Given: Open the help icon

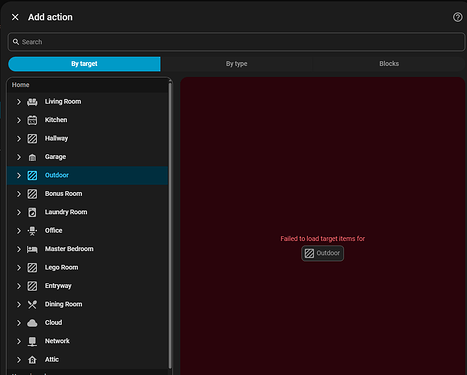Looking at the screenshot, I should tap(457, 17).
